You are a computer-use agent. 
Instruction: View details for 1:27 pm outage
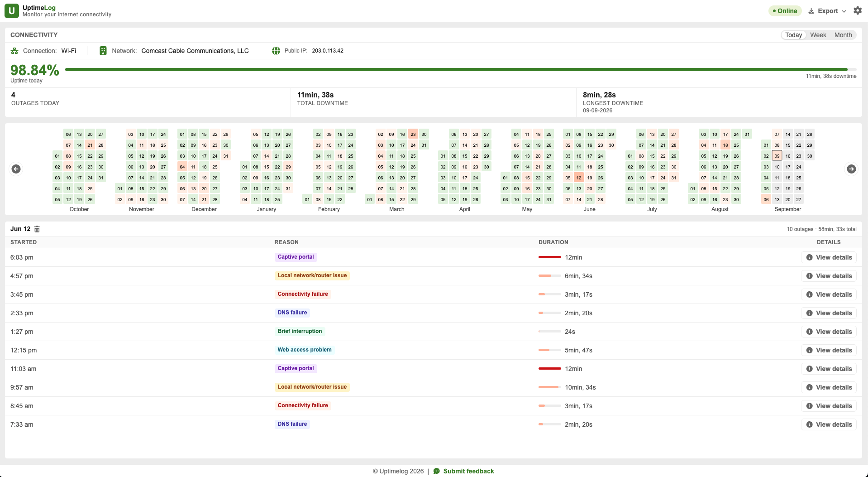click(829, 332)
